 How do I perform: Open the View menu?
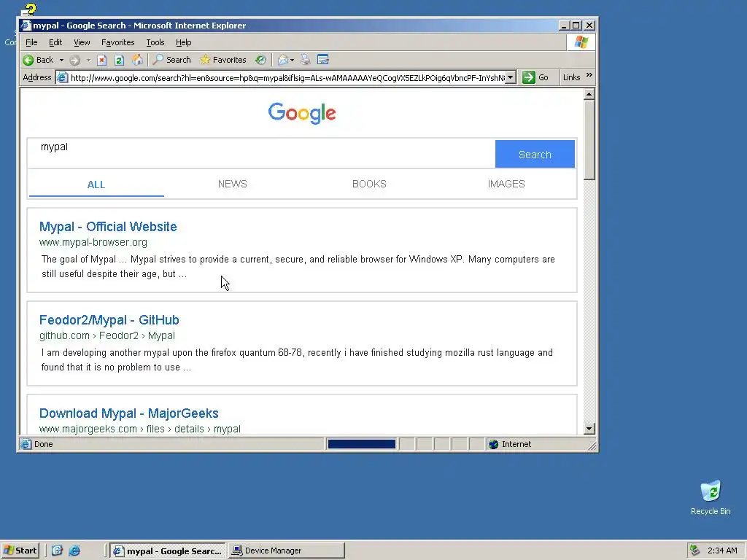click(x=82, y=42)
